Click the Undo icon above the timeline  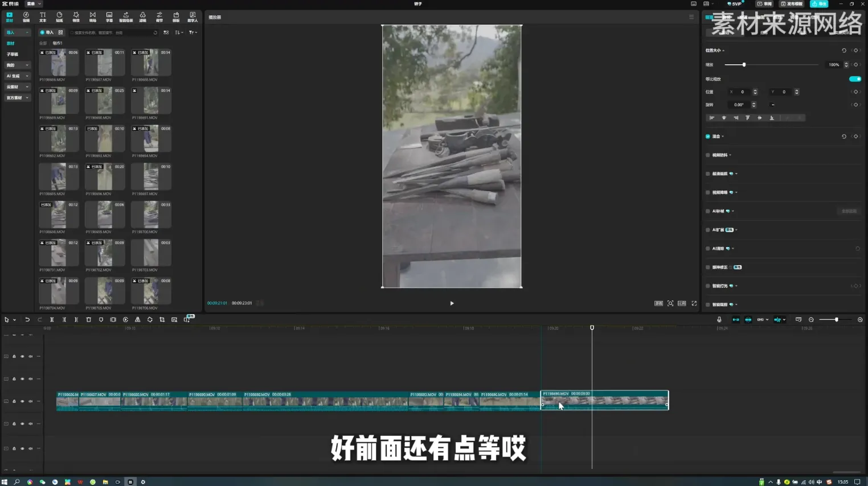27,319
